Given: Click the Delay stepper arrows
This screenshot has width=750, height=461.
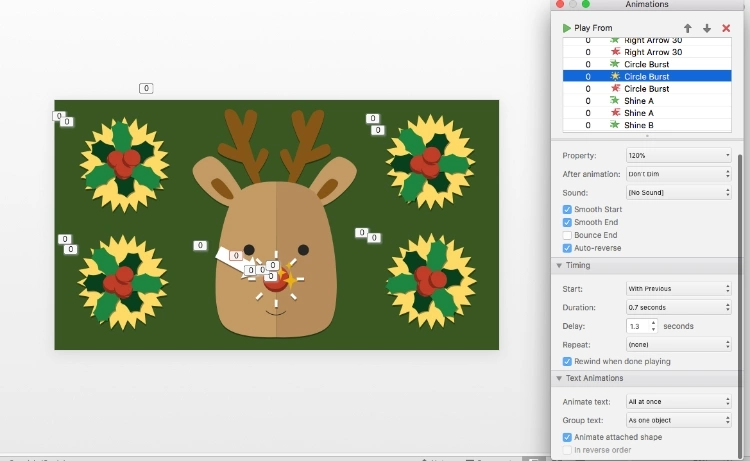Looking at the screenshot, I should (653, 326).
